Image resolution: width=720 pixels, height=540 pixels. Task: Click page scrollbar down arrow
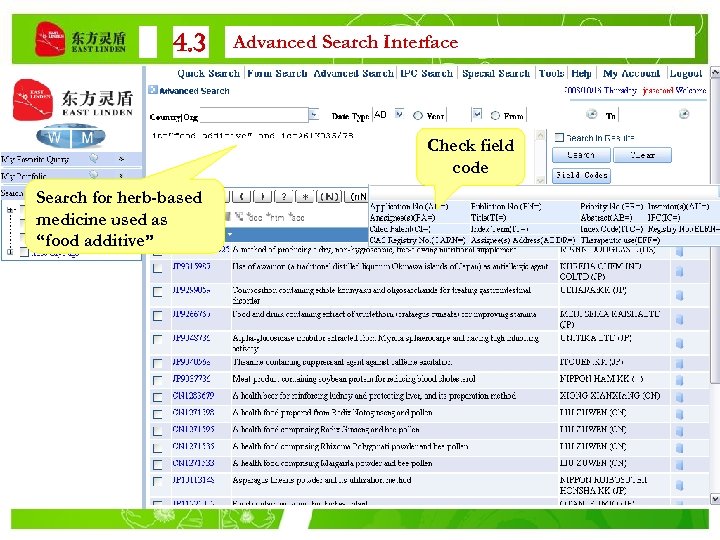[x=714, y=499]
